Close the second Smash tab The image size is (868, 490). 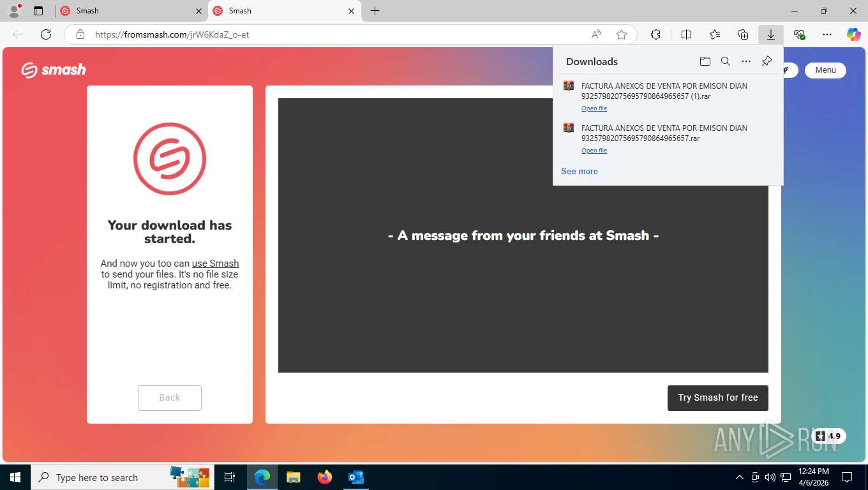(351, 11)
